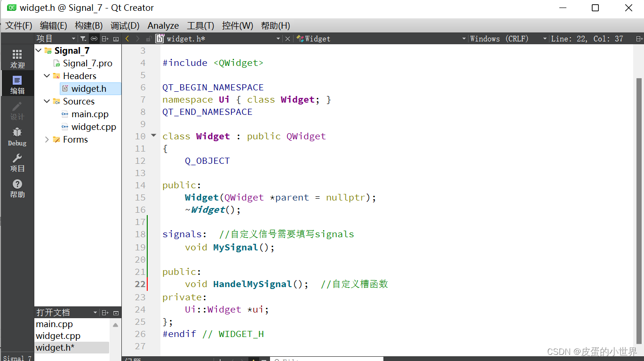
Task: Switch to the Edit (编辑) mode
Action: point(17,84)
